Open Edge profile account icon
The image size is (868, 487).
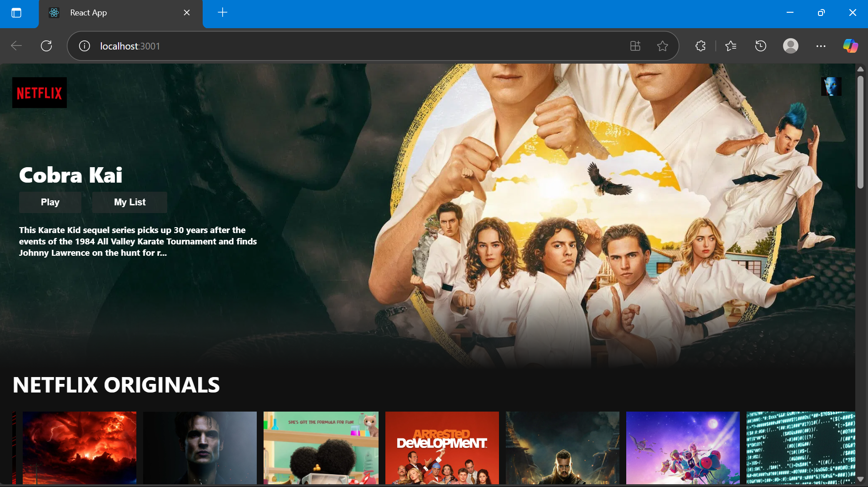(x=790, y=46)
